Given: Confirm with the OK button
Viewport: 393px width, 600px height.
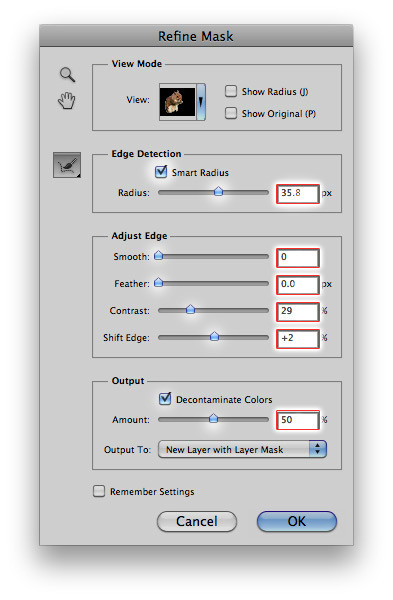Looking at the screenshot, I should coord(297,521).
